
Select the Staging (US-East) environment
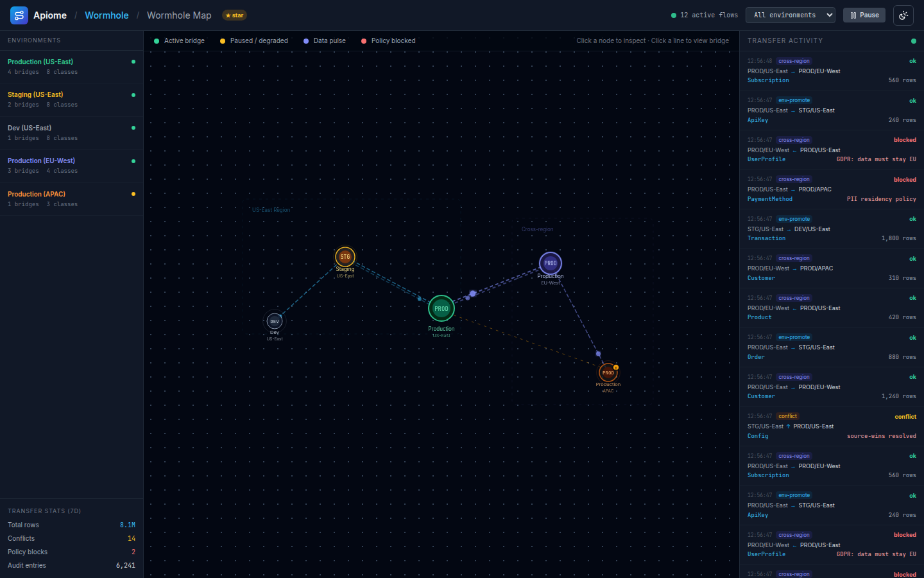(x=71, y=100)
